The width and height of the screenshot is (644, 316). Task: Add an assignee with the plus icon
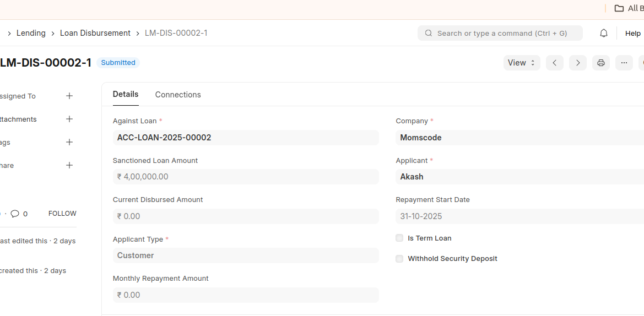pyautogui.click(x=69, y=96)
